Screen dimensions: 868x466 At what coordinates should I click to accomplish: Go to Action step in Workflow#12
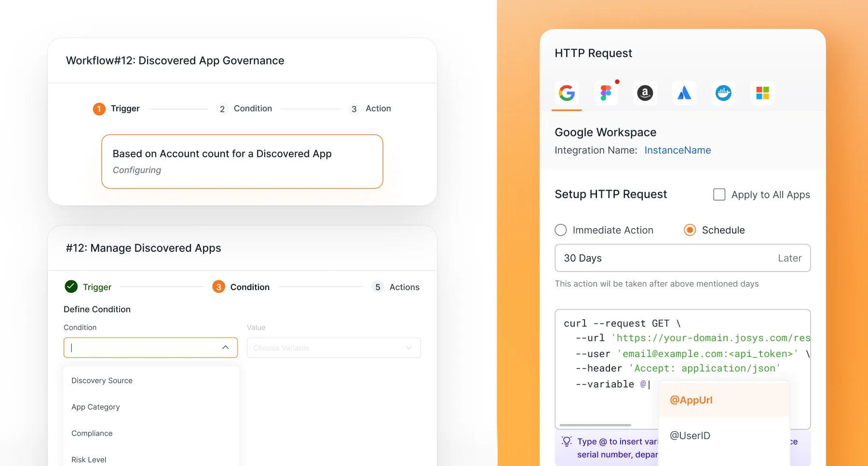[x=370, y=109]
